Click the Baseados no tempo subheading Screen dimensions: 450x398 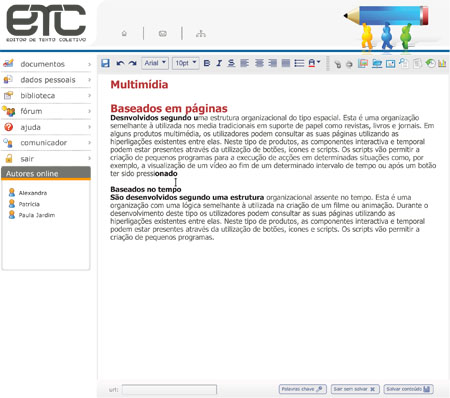(x=146, y=189)
